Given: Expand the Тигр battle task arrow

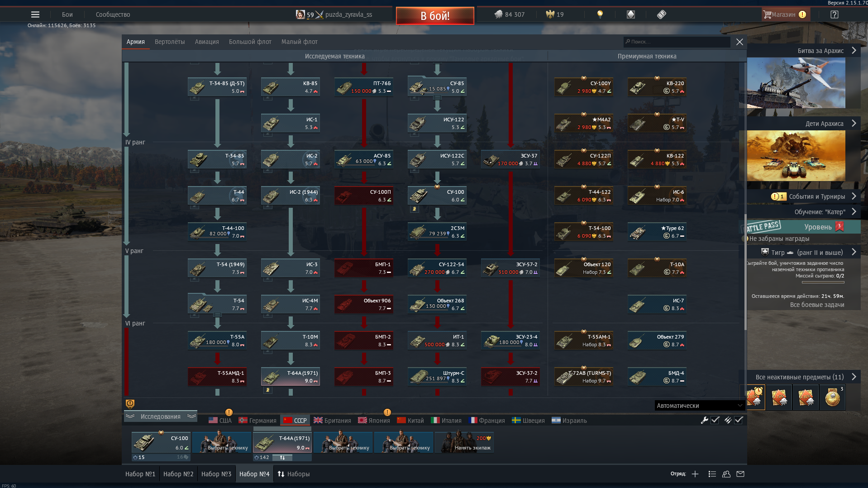Looking at the screenshot, I should pos(854,252).
